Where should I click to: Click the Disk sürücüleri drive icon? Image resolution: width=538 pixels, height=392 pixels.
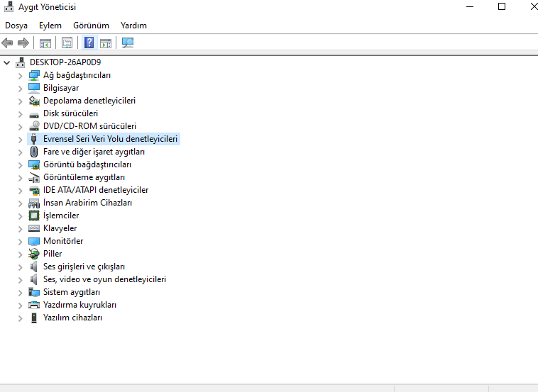pos(34,114)
